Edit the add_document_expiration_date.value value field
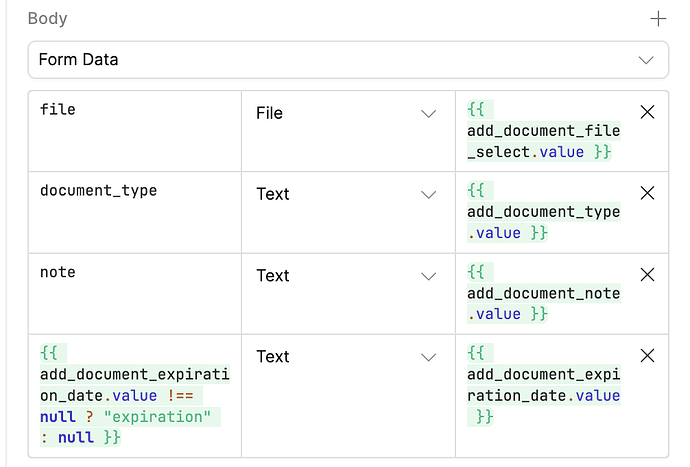This screenshot has width=690, height=467. click(x=544, y=396)
